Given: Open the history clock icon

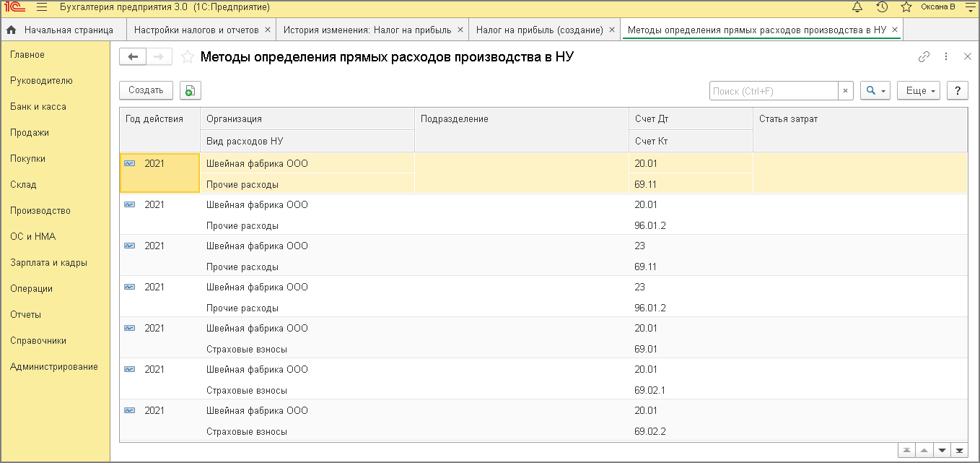Looking at the screenshot, I should [882, 7].
